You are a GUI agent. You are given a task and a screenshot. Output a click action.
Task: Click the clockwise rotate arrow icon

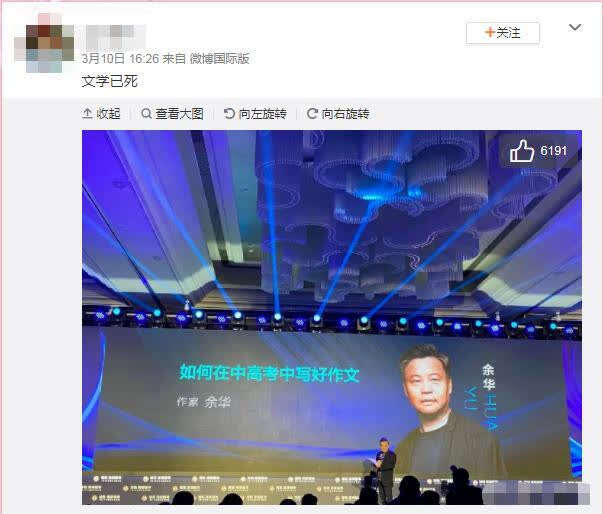point(312,113)
